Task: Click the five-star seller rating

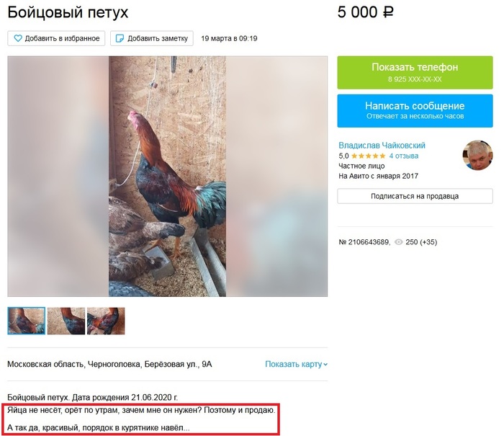Action: [x=369, y=156]
